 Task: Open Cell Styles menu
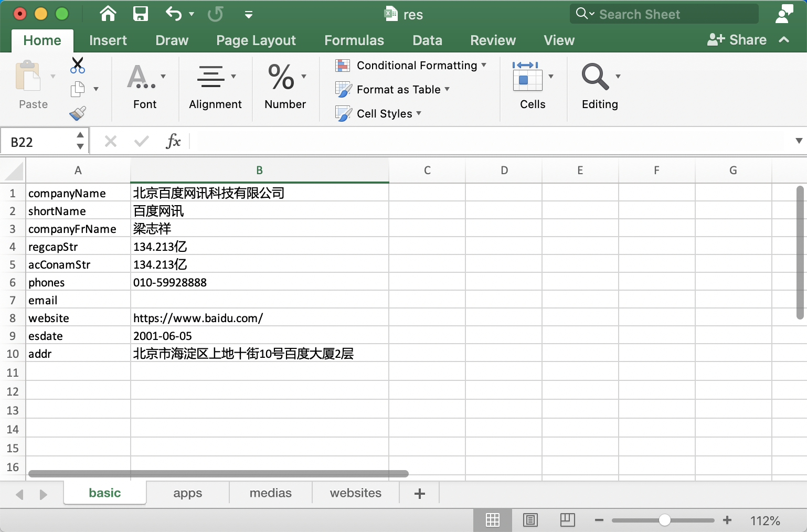pos(378,114)
